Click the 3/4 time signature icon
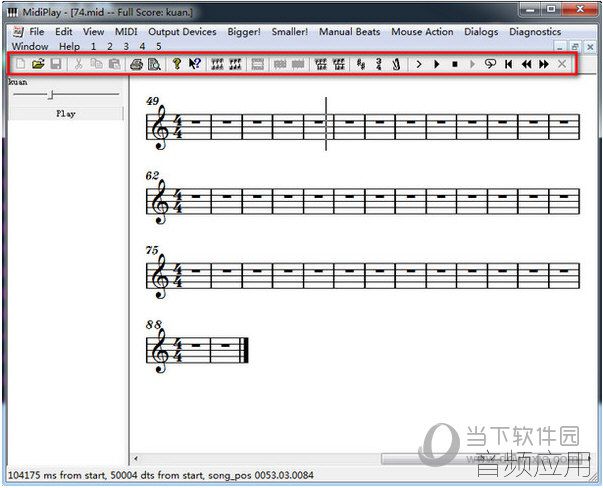 pyautogui.click(x=379, y=64)
